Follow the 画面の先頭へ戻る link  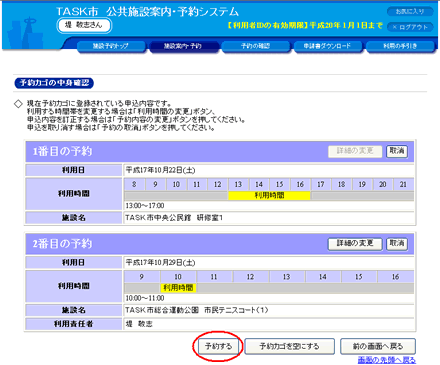(x=387, y=360)
